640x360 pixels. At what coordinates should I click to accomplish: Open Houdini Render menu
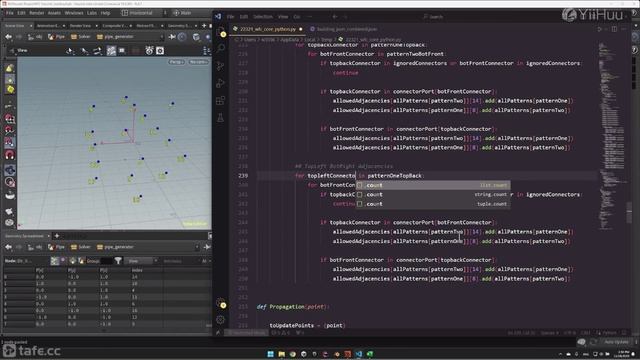pos(36,13)
